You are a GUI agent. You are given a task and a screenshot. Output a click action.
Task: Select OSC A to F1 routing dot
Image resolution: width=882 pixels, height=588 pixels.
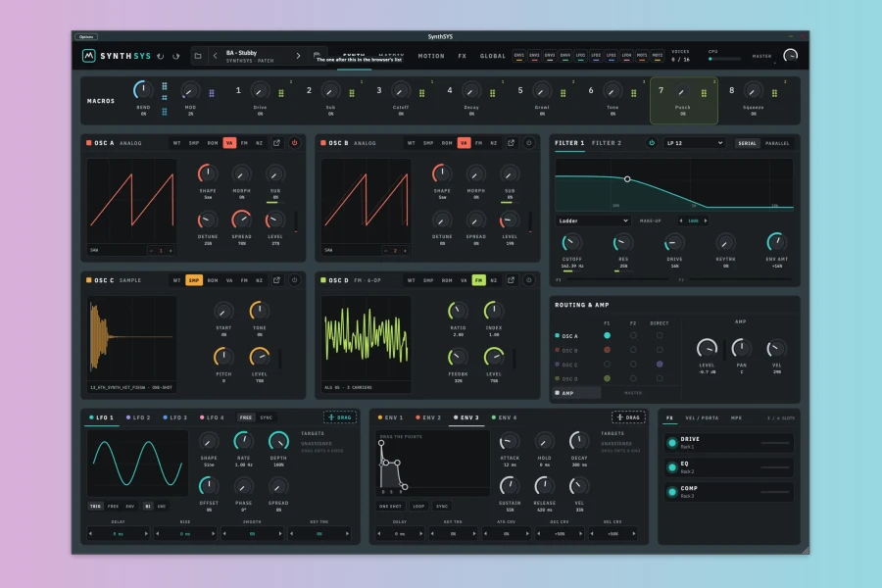[607, 335]
